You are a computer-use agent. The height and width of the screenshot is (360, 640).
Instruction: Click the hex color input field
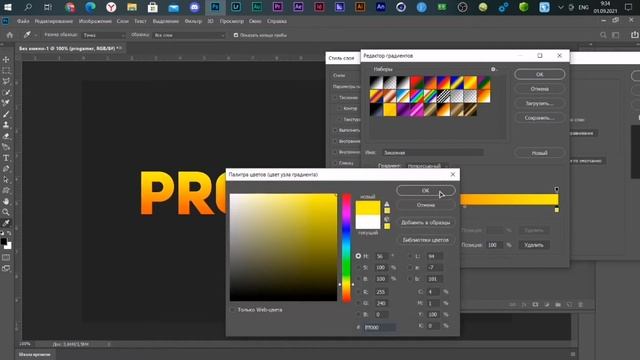379,327
